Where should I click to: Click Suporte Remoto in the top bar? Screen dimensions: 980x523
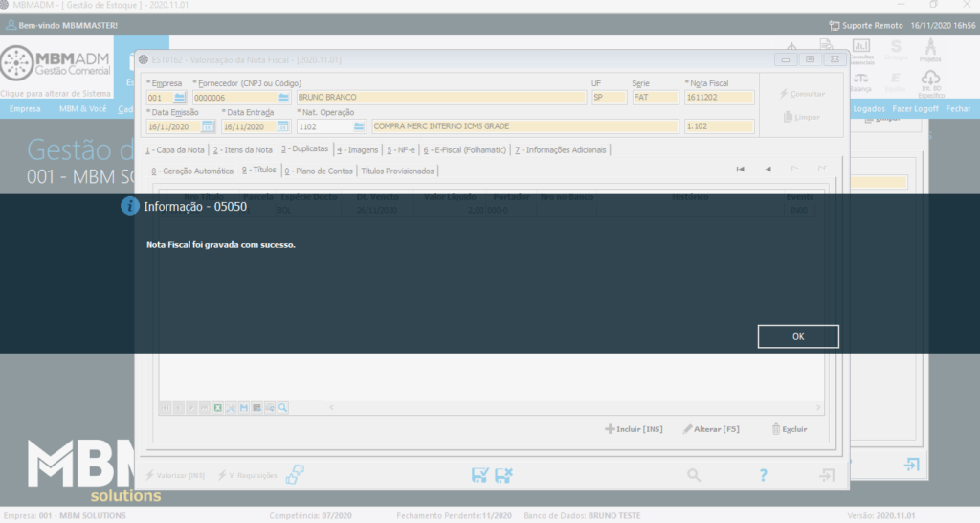[865, 26]
